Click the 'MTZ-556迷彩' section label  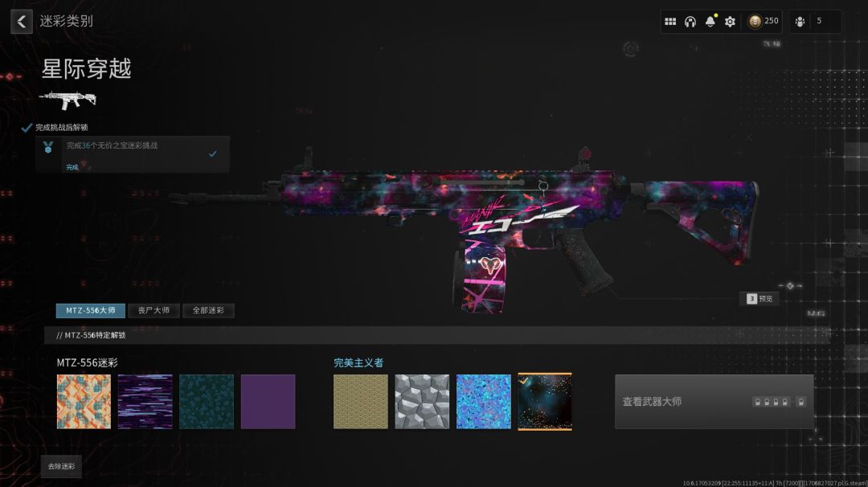pyautogui.click(x=87, y=362)
